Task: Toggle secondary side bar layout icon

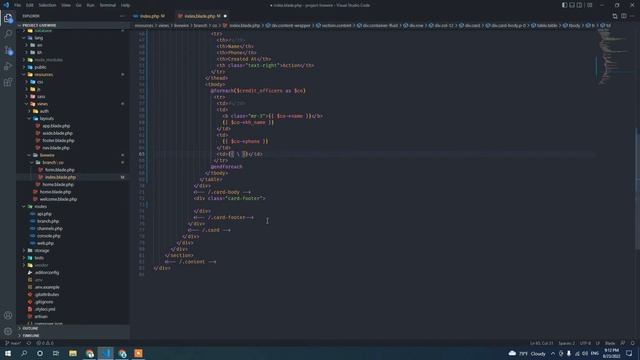Action: click(x=580, y=5)
